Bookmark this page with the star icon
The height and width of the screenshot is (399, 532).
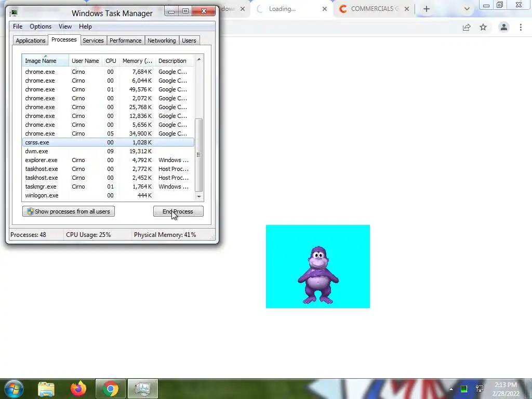click(x=483, y=27)
